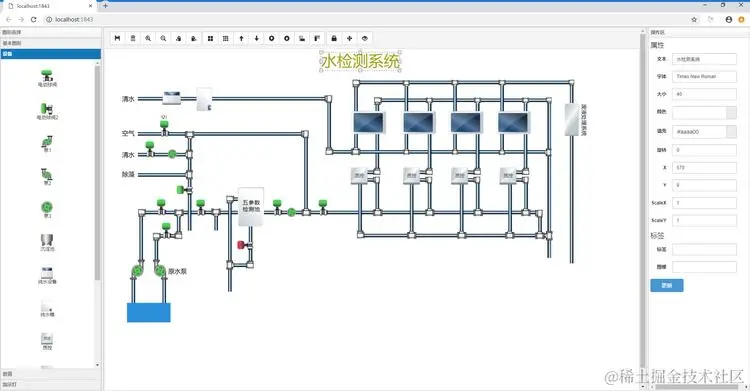
Task: Click the blue update button
Action: (667, 285)
